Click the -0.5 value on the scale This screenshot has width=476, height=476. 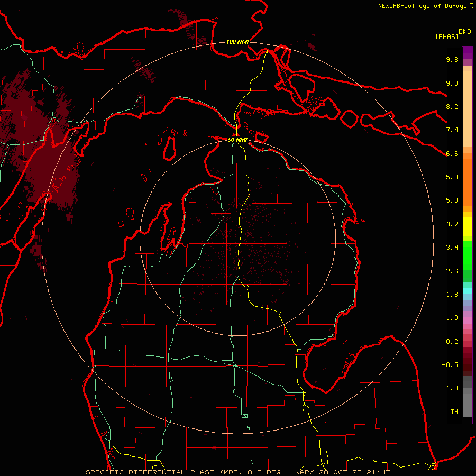pyautogui.click(x=450, y=365)
